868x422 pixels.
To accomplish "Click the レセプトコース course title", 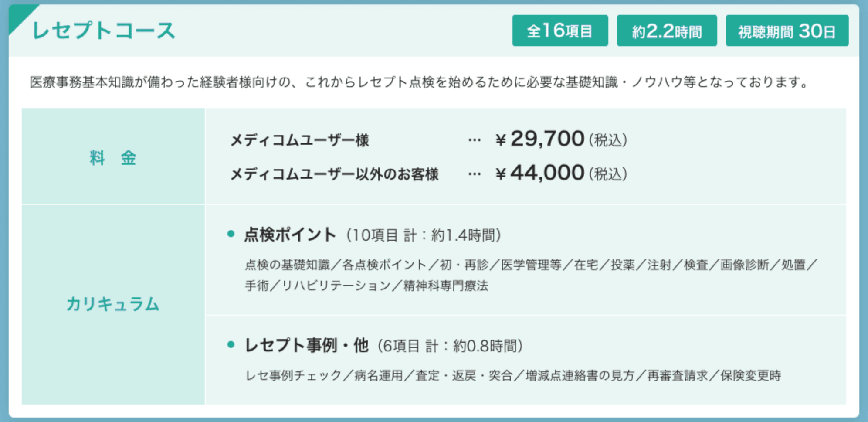I will coord(104,31).
